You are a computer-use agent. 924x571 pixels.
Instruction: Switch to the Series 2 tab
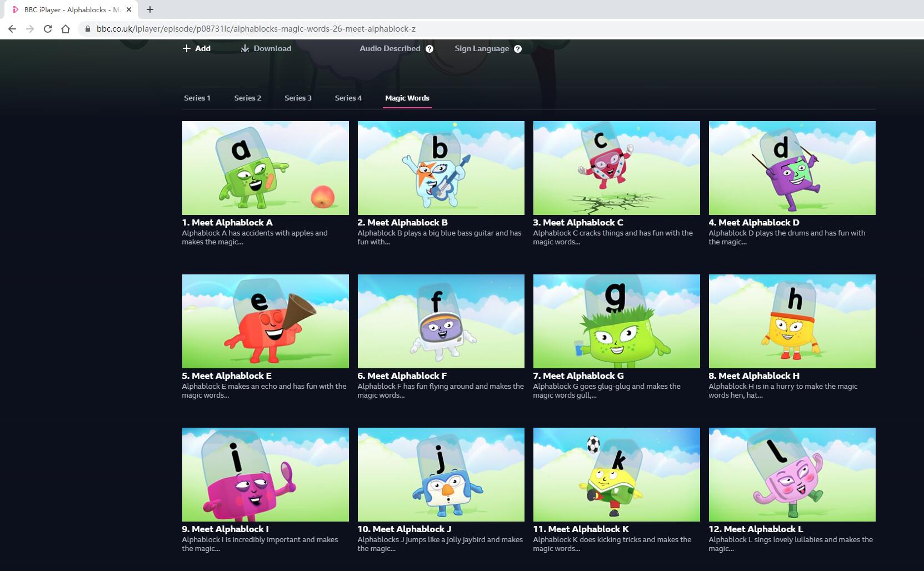(x=248, y=98)
